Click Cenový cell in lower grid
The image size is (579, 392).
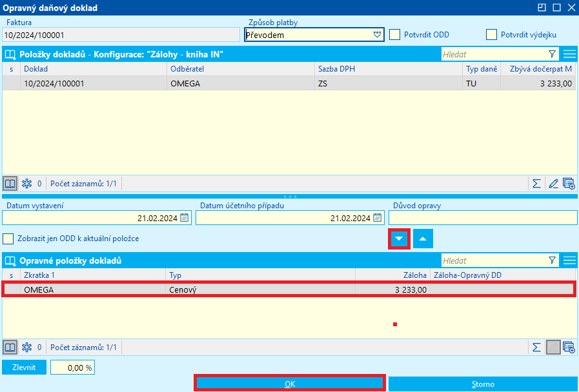pos(260,289)
